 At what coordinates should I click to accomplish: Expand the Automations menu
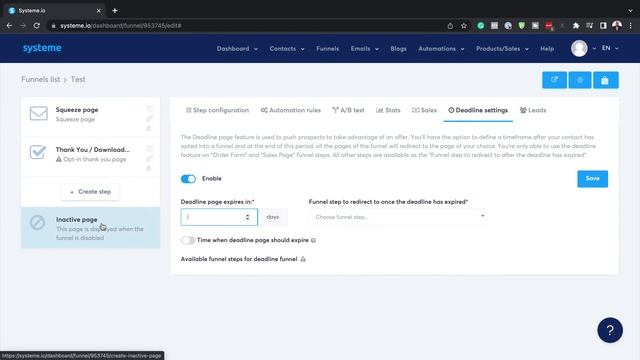click(x=441, y=49)
